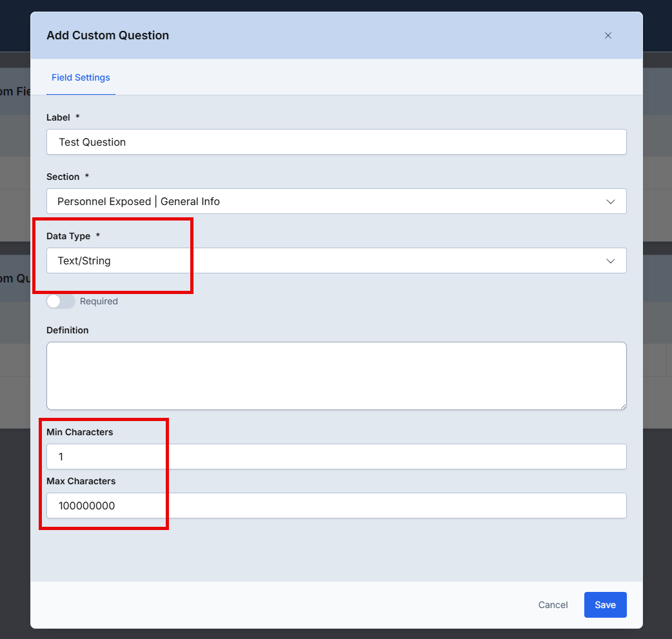Select the Min Characters input field
This screenshot has width=672, height=639.
[x=335, y=457]
